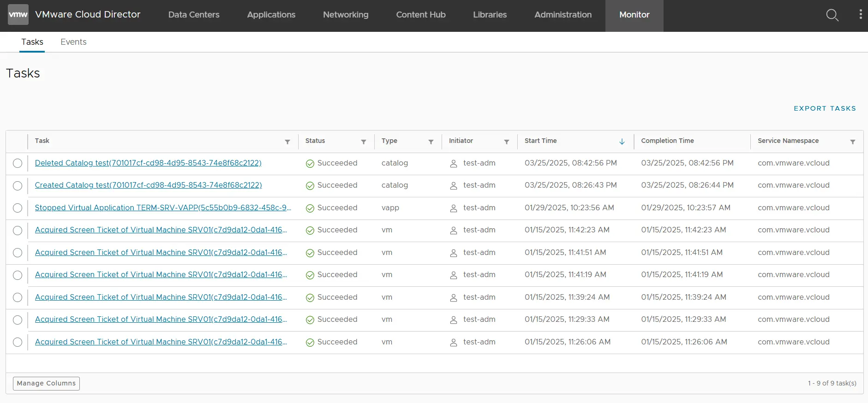Viewport: 868px width, 403px height.
Task: Filter the Type column
Action: point(431,142)
